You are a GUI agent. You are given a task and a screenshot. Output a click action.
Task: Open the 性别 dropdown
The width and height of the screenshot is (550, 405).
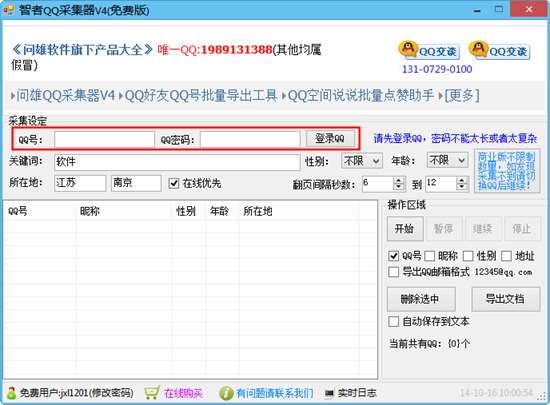(362, 161)
